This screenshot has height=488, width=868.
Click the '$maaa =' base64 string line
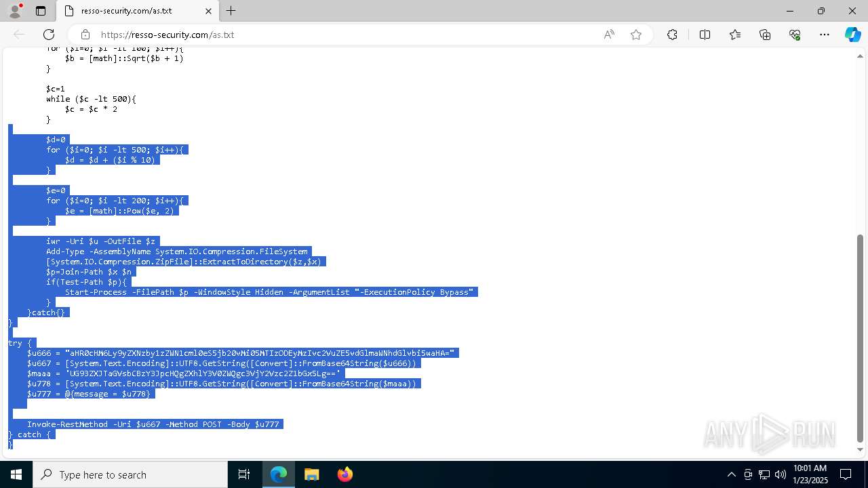click(184, 373)
